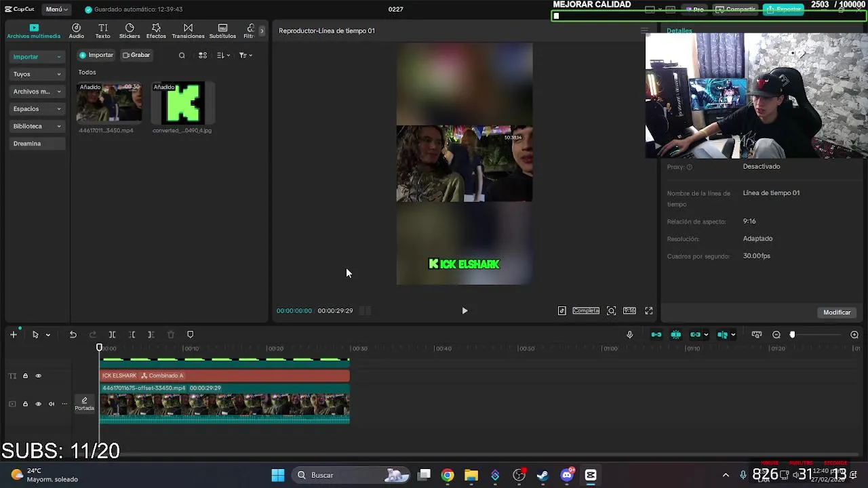868x488 pixels.
Task: Click the Windows Buscar search box
Action: (x=349, y=475)
